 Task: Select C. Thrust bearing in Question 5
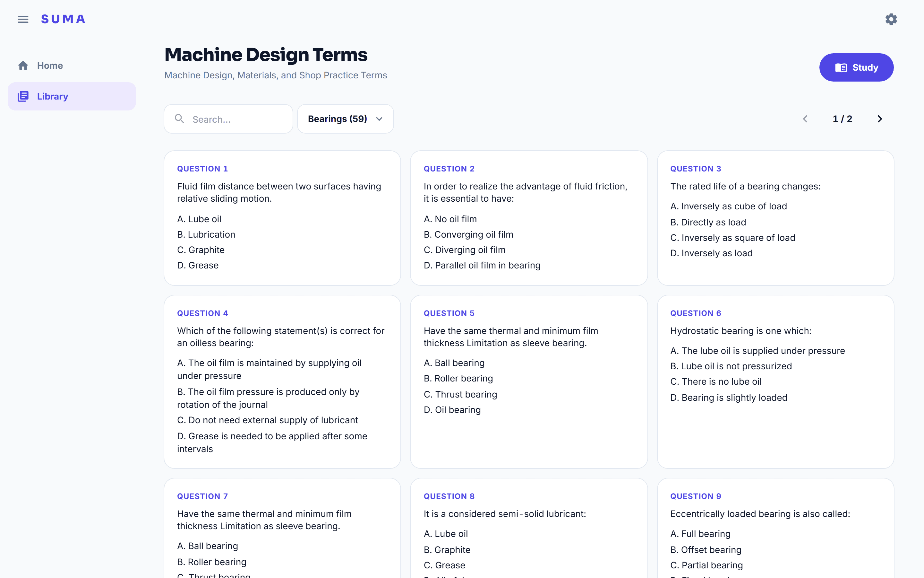click(x=460, y=394)
